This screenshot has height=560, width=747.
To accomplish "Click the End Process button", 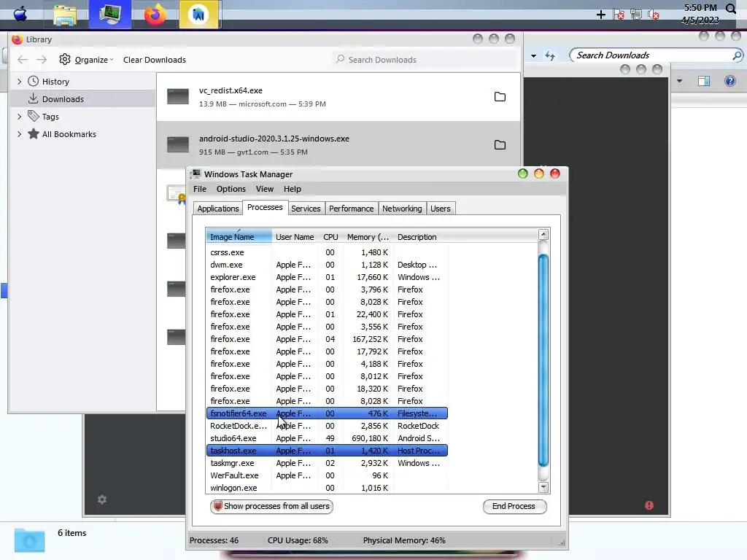I will coord(514,506).
